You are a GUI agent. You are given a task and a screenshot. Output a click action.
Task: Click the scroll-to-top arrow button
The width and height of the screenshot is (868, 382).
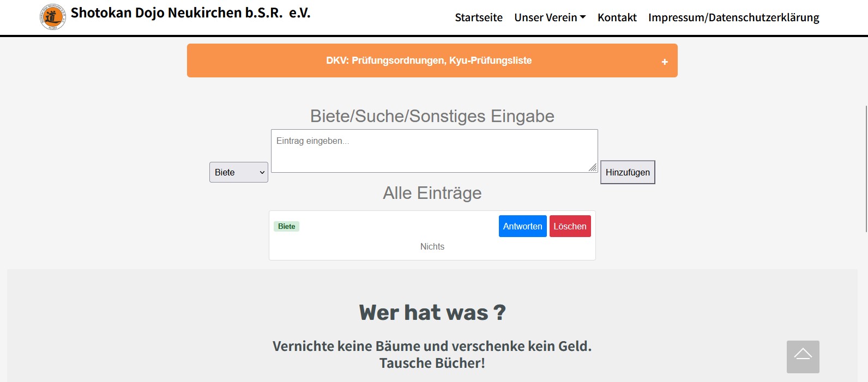click(x=803, y=356)
